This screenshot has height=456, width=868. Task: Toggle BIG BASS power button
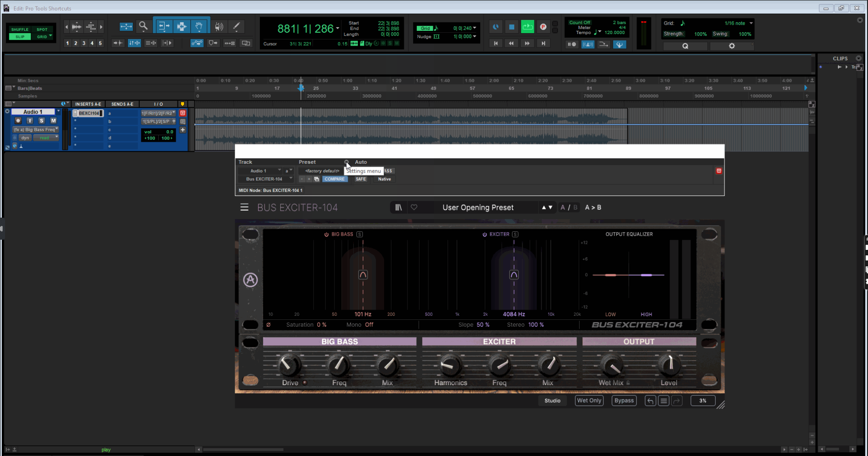(x=326, y=234)
